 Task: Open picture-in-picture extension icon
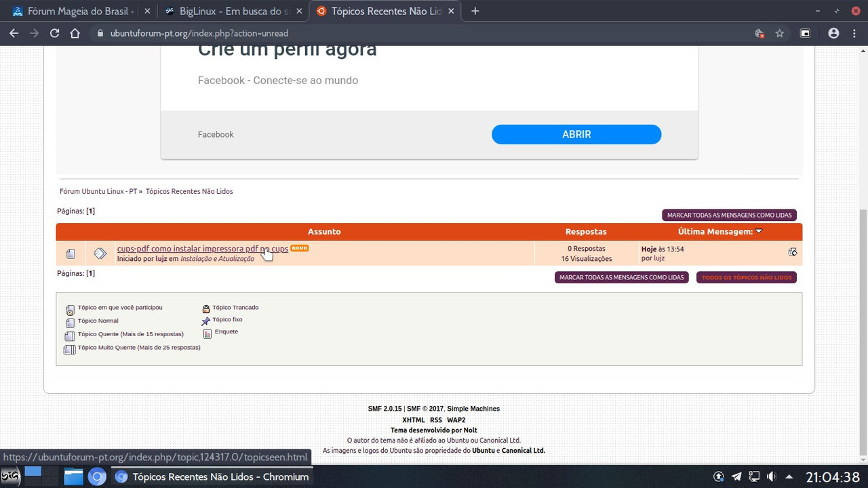[806, 33]
